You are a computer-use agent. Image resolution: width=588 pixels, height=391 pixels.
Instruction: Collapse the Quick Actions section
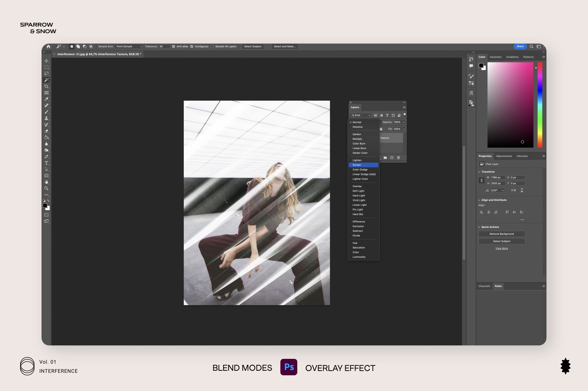[x=479, y=227]
